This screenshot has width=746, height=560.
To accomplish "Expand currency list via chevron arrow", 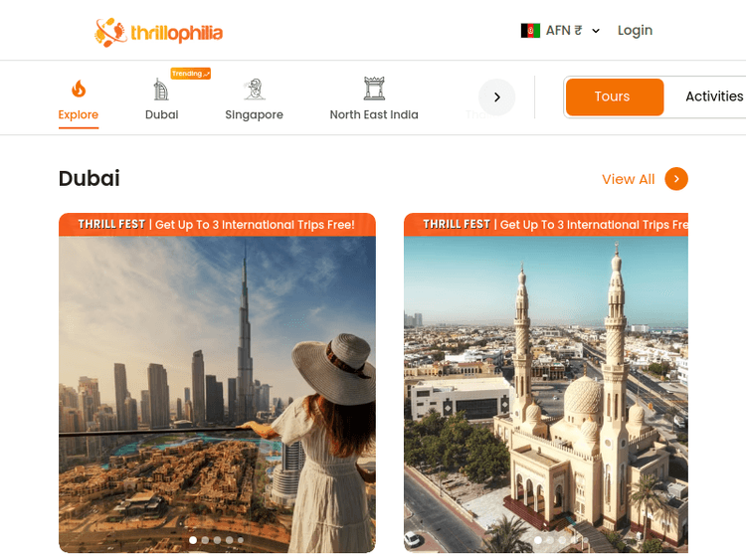I will (x=595, y=31).
